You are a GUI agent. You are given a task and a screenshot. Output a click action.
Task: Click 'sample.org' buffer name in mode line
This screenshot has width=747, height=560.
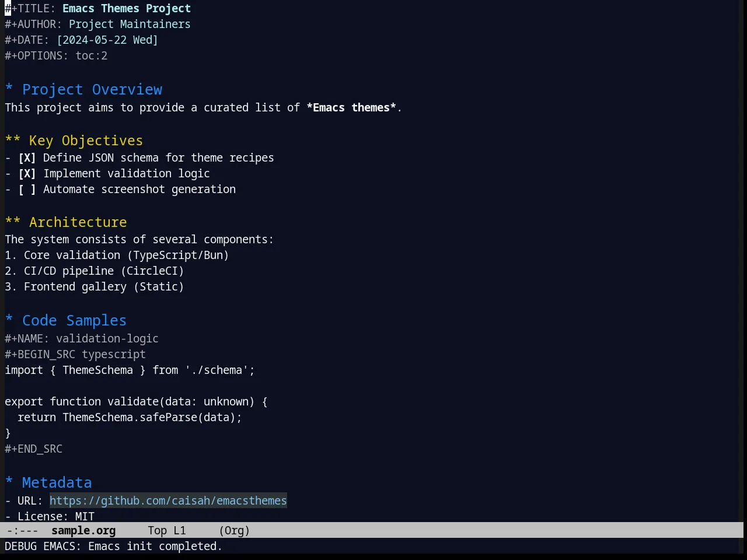click(x=83, y=530)
